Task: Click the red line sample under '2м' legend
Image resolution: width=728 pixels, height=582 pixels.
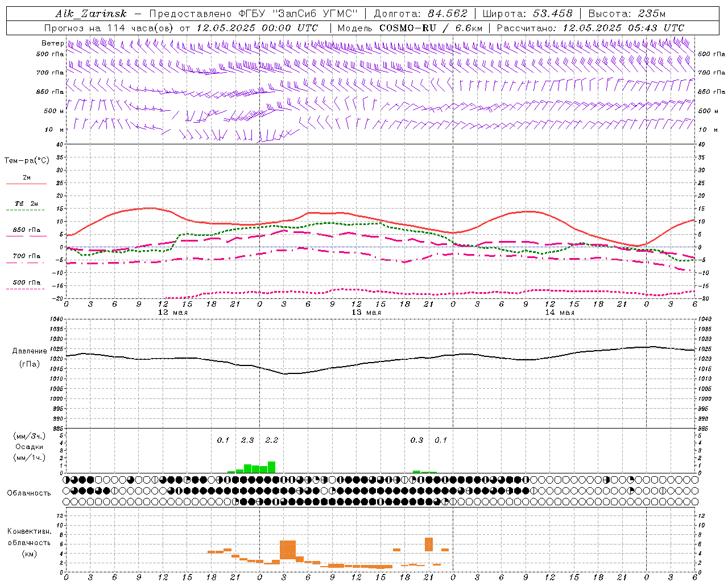Action: [x=26, y=184]
